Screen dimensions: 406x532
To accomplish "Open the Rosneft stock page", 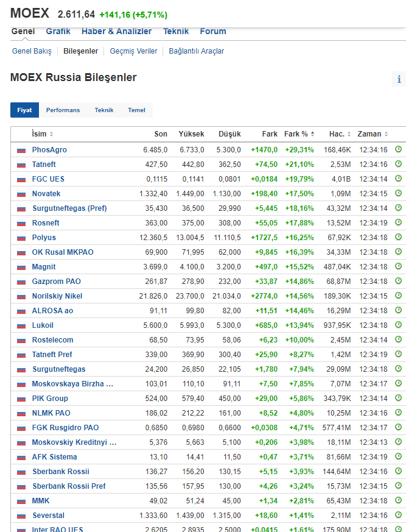I will click(46, 222).
